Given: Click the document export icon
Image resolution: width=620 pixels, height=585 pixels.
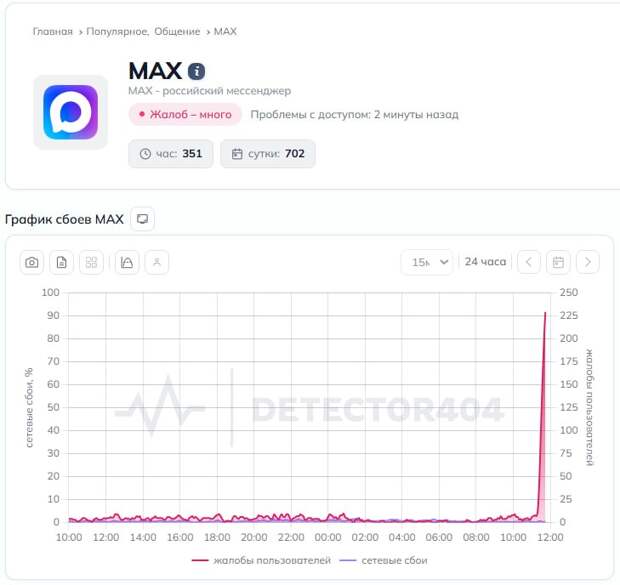Looking at the screenshot, I should (62, 262).
